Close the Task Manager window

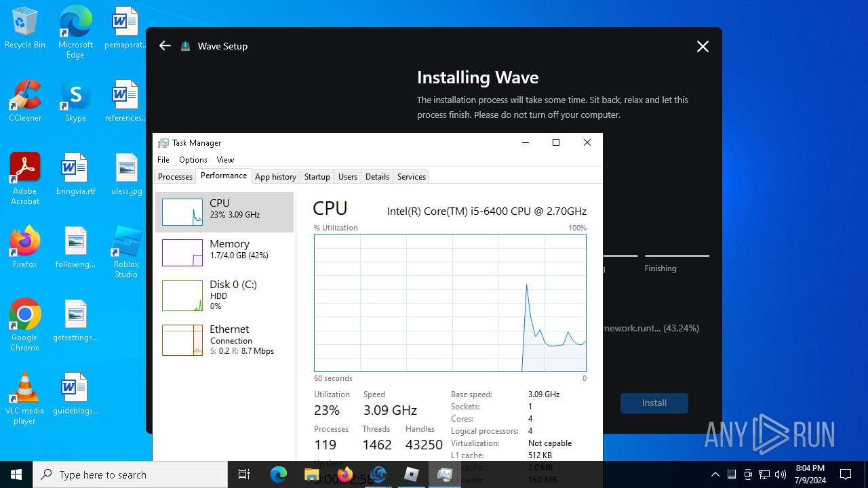pos(587,142)
